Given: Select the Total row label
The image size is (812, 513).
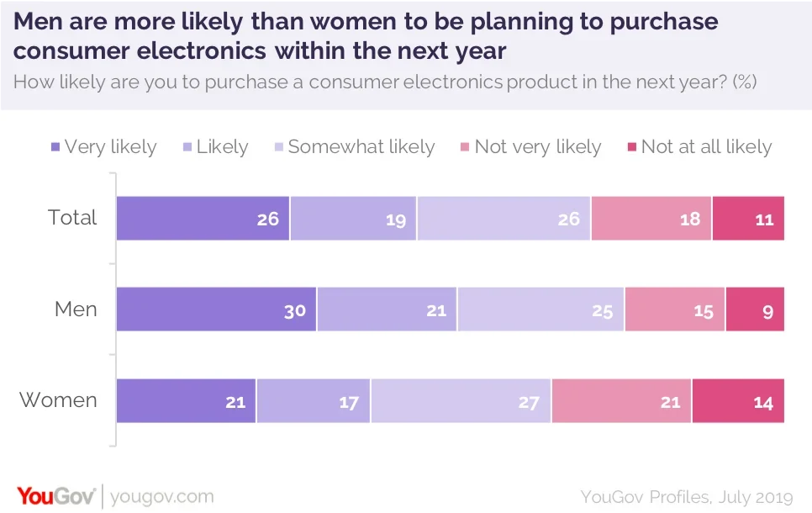Looking at the screenshot, I should click(x=72, y=218).
